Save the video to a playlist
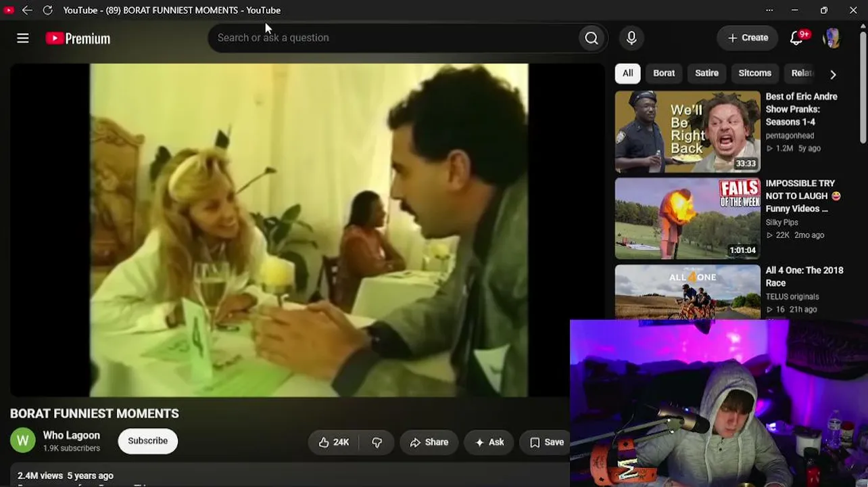Screen dimensions: 868x487 point(546,442)
